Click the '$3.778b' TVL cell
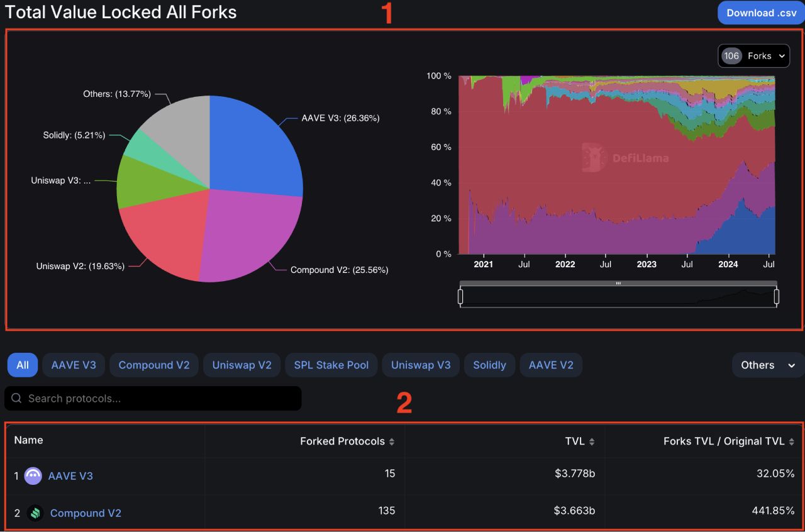Image resolution: width=805 pixels, height=532 pixels. tap(575, 474)
